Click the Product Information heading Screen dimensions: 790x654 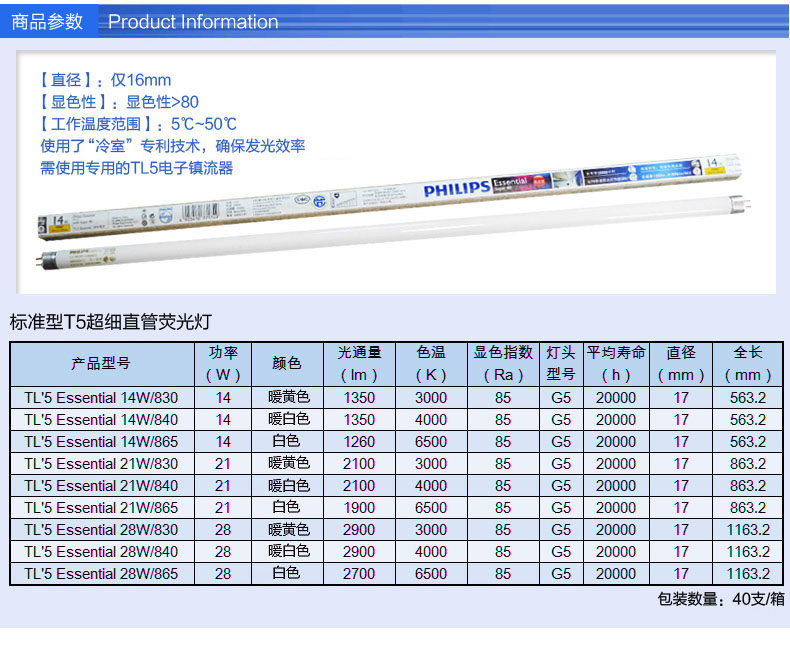[x=193, y=22]
